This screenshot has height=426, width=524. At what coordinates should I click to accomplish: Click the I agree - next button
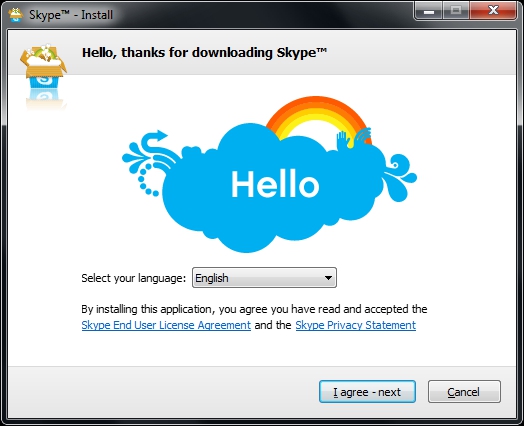367,392
